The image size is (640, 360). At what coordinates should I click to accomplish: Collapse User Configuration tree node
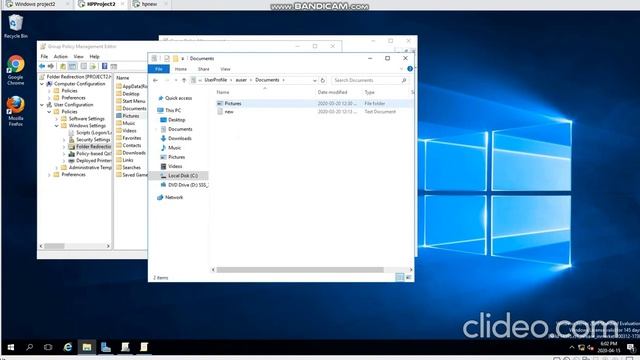click(42, 105)
